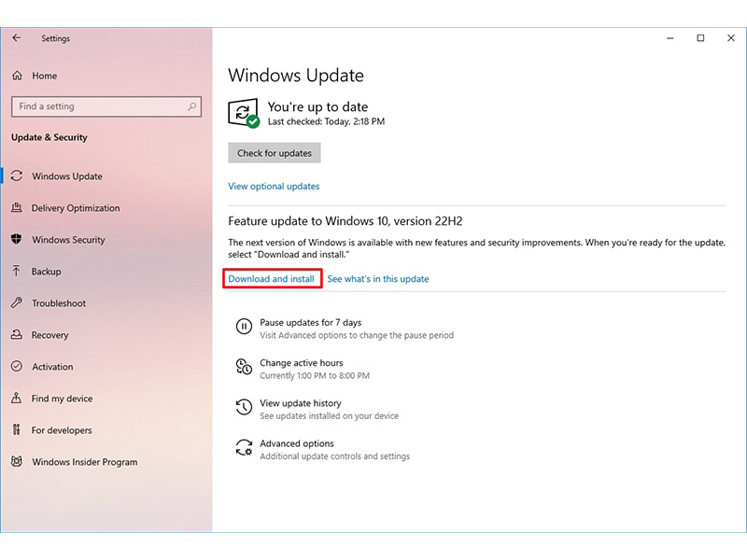Screen dimensions: 747x560
Task: Click the Activation checkmark circle icon
Action: pos(17,366)
